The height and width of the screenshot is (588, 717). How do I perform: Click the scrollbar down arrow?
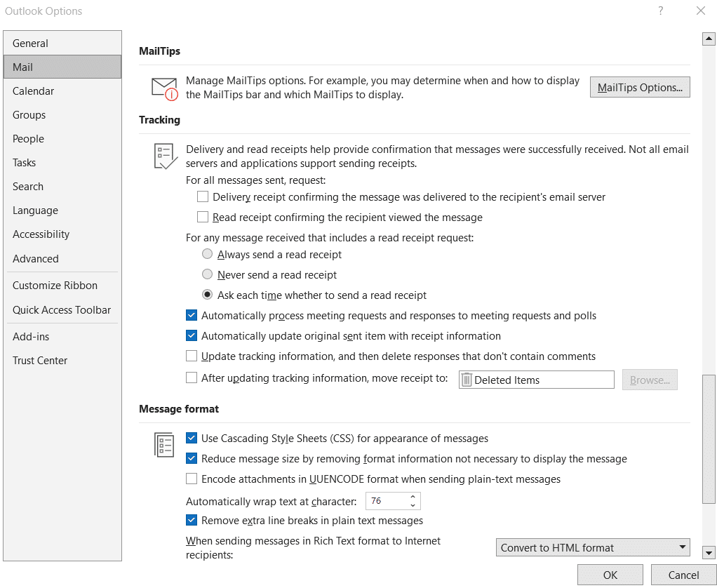(x=709, y=553)
